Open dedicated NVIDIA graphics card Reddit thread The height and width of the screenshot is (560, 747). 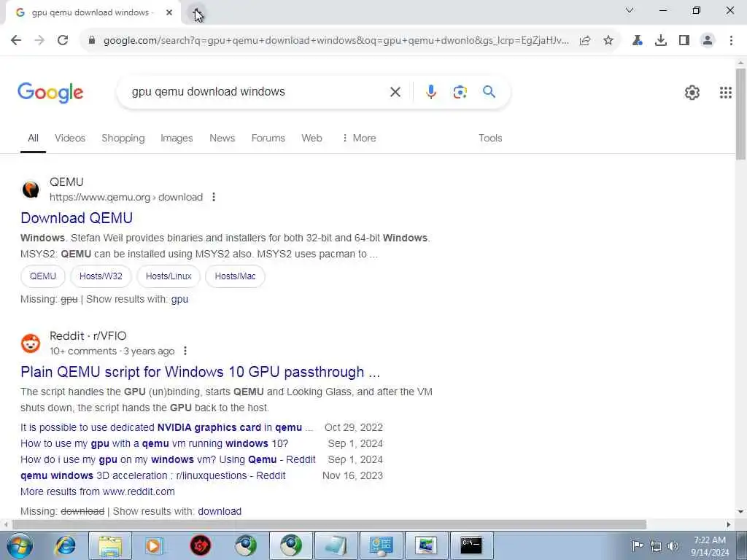click(x=167, y=427)
